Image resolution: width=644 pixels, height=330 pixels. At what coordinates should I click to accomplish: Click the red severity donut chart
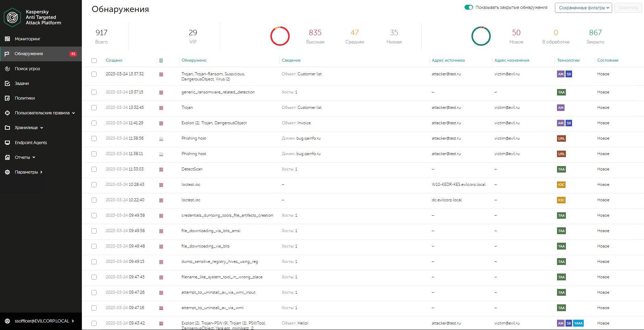point(280,36)
